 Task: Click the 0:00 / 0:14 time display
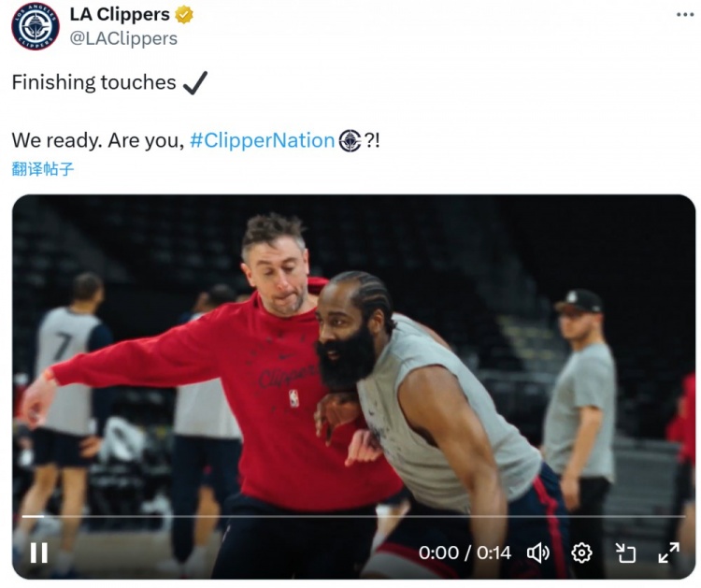pyautogui.click(x=465, y=553)
